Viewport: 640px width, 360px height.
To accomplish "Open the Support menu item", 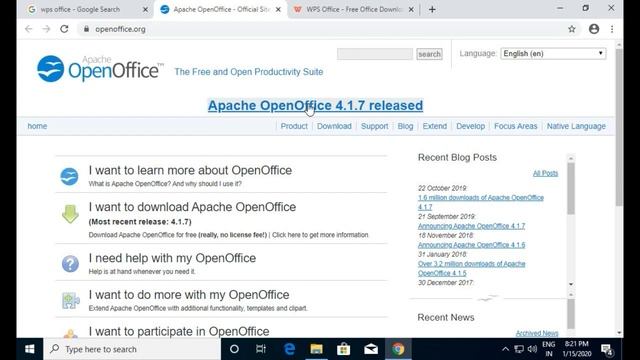I will [374, 126].
